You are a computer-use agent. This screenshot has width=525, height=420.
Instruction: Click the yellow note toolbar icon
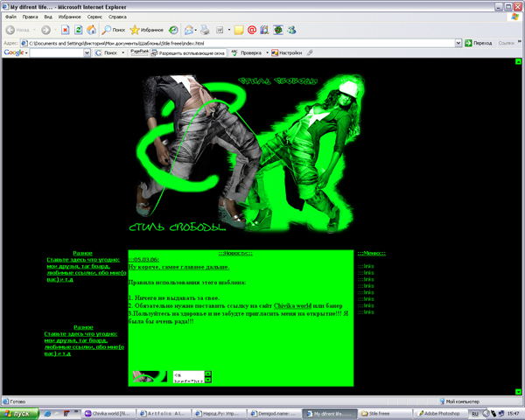click(x=239, y=30)
